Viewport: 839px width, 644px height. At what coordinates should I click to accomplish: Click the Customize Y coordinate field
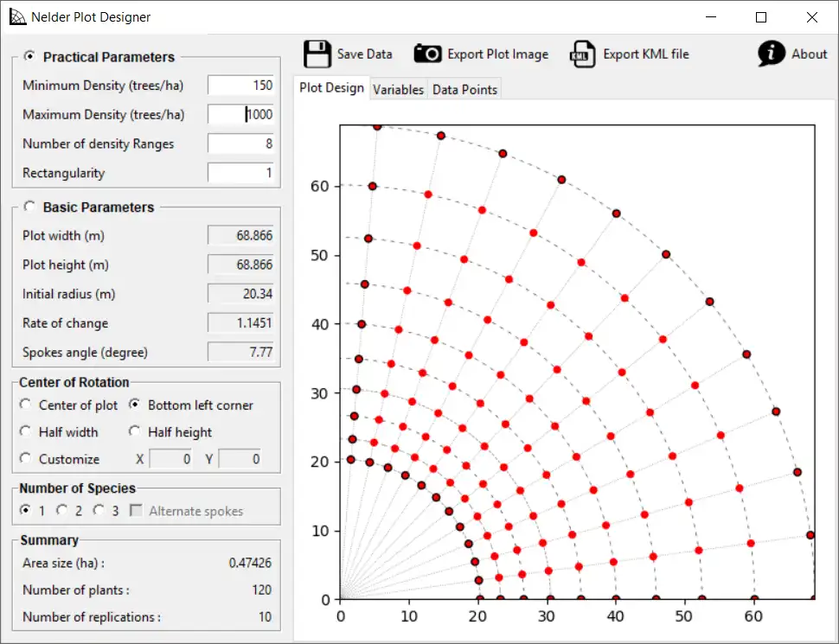tap(240, 459)
